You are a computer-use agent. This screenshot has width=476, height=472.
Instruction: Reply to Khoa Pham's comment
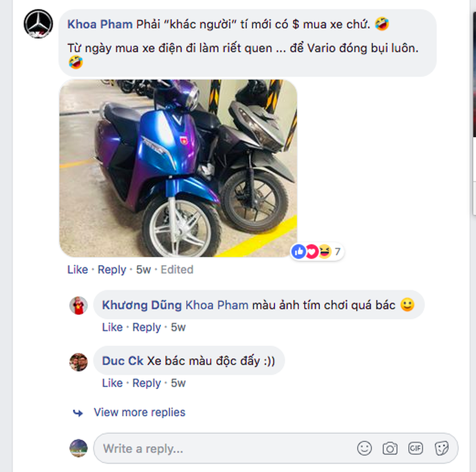click(x=112, y=270)
